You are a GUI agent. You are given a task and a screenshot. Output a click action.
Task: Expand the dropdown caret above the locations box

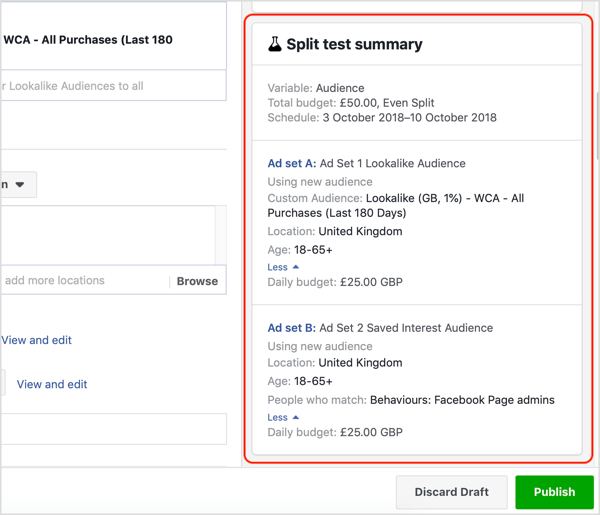19,184
